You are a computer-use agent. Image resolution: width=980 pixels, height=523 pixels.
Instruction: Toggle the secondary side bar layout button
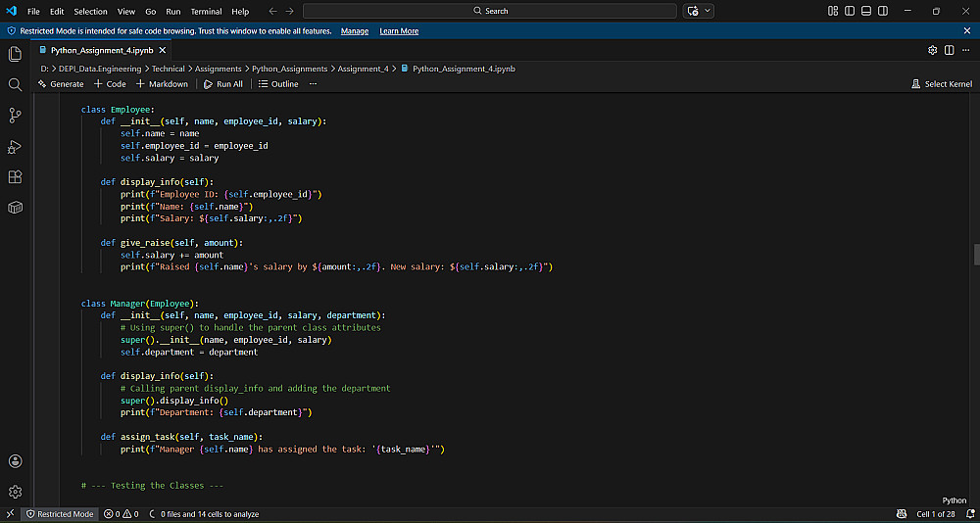point(883,11)
